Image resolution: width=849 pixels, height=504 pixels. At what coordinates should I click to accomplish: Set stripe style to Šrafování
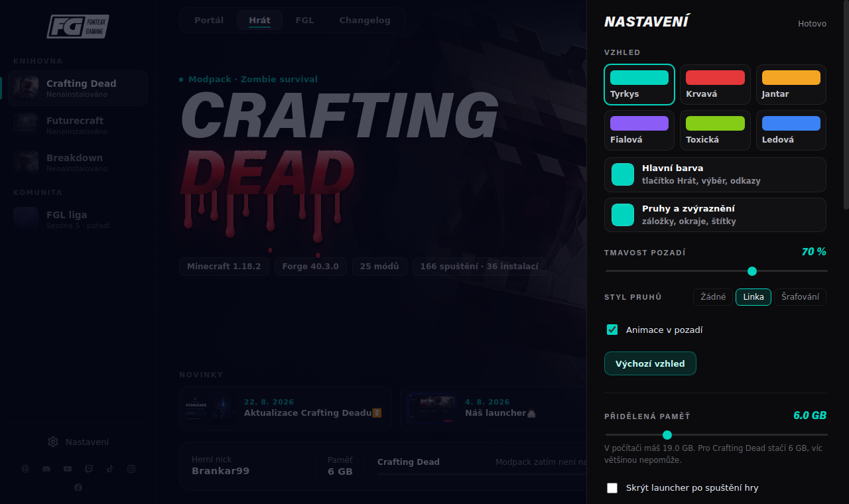coord(800,297)
